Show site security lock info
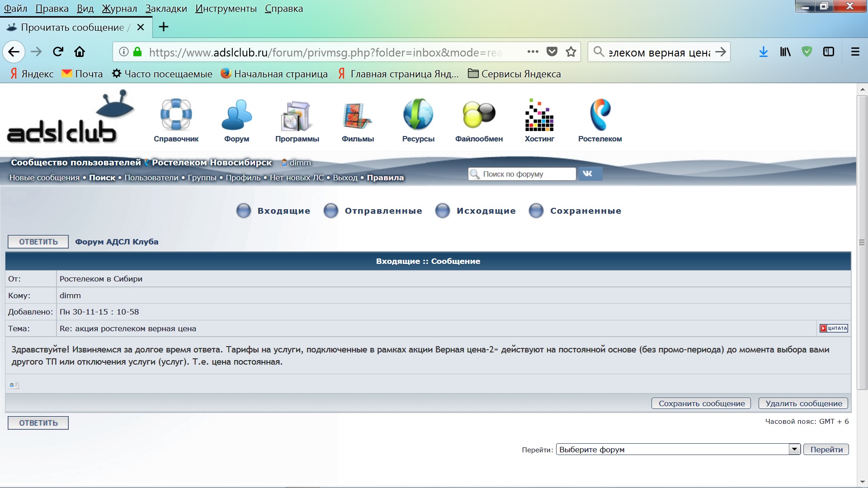The width and height of the screenshot is (868, 488). (137, 52)
